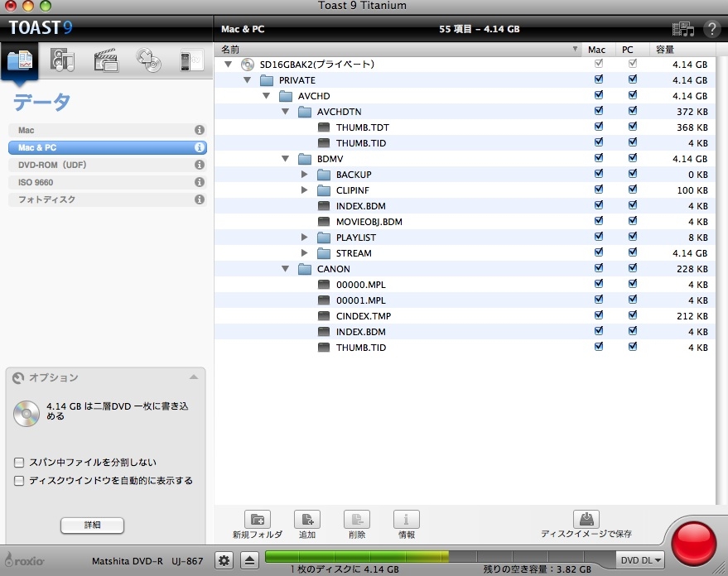This screenshot has width=728, height=576.
Task: Select the INDEX.BDM row under CANON
Action: [x=465, y=332]
